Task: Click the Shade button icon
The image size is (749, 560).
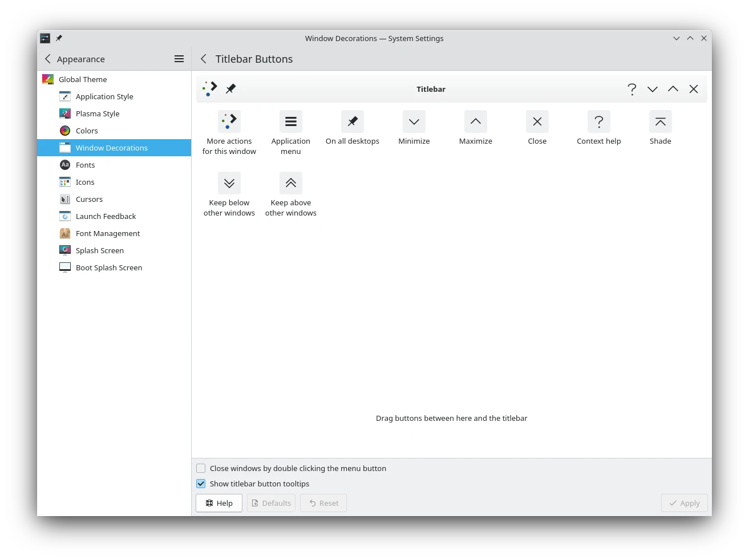Action: [x=660, y=121]
